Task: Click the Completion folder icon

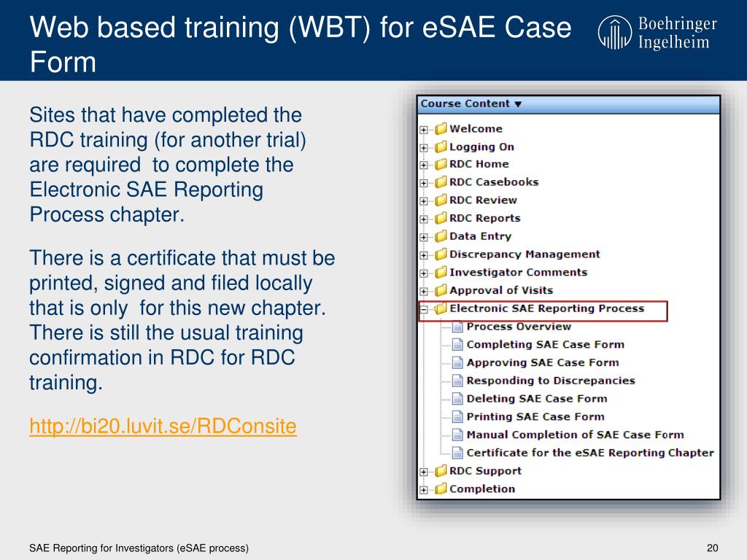Action: tap(441, 489)
